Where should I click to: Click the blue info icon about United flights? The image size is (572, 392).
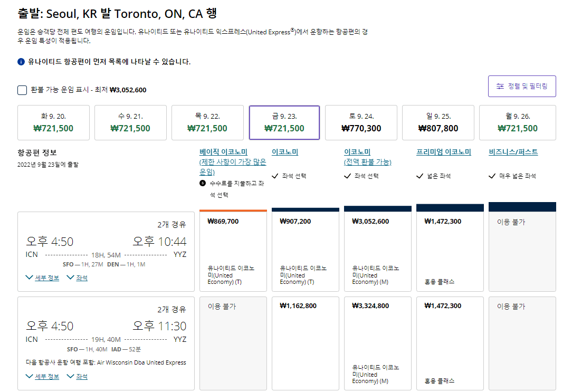(20, 62)
